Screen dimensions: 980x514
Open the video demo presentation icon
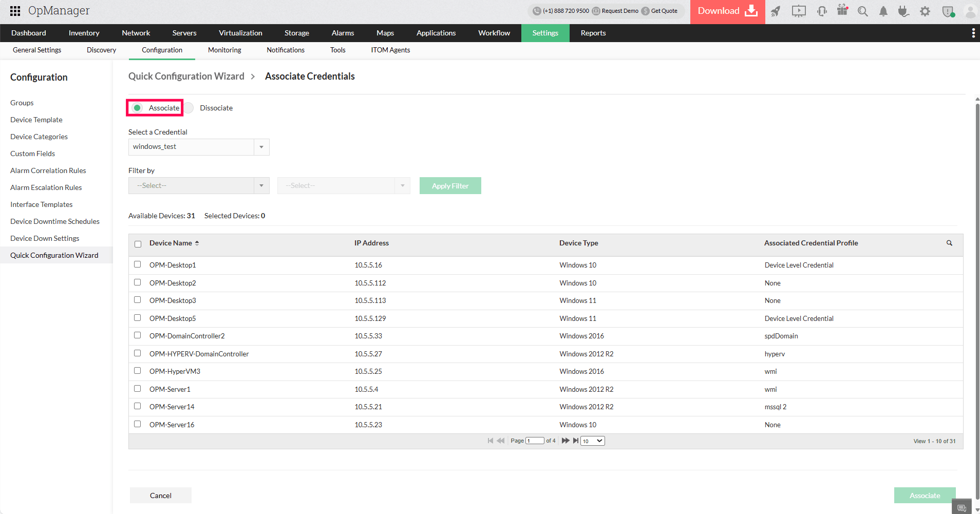[798, 11]
